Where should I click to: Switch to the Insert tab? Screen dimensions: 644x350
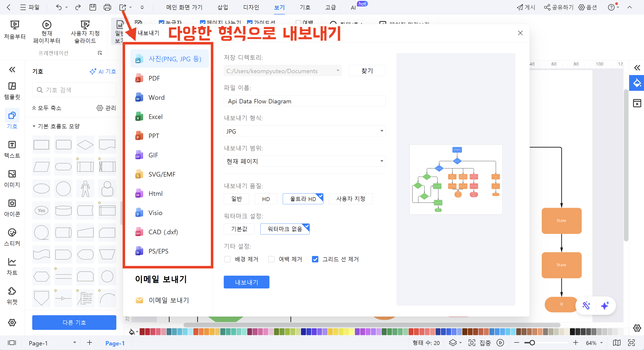(x=223, y=7)
